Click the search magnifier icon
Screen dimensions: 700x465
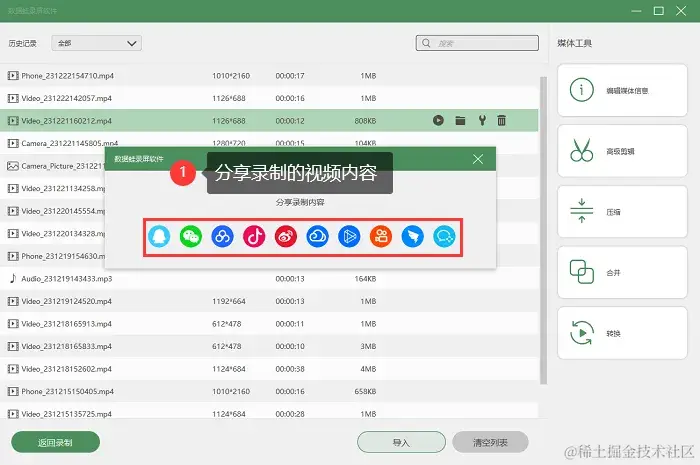pos(426,43)
